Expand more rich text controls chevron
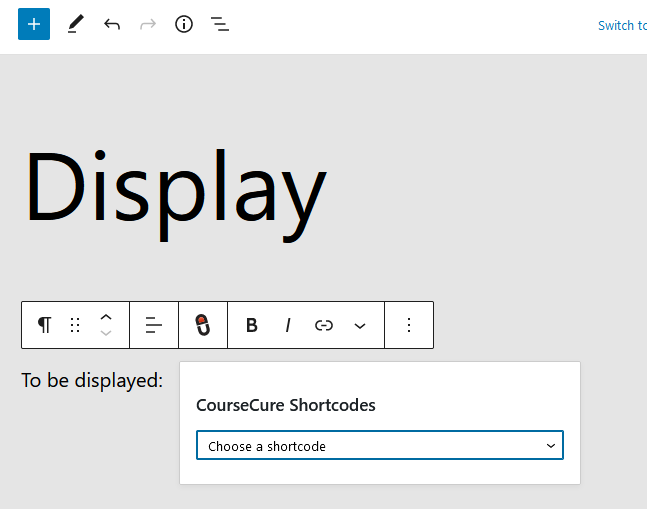 click(x=360, y=326)
